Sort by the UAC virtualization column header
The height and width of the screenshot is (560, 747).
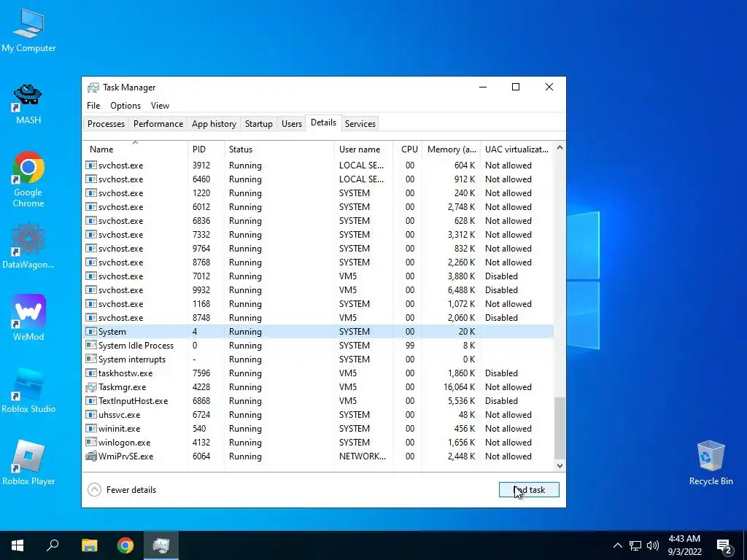tap(516, 149)
